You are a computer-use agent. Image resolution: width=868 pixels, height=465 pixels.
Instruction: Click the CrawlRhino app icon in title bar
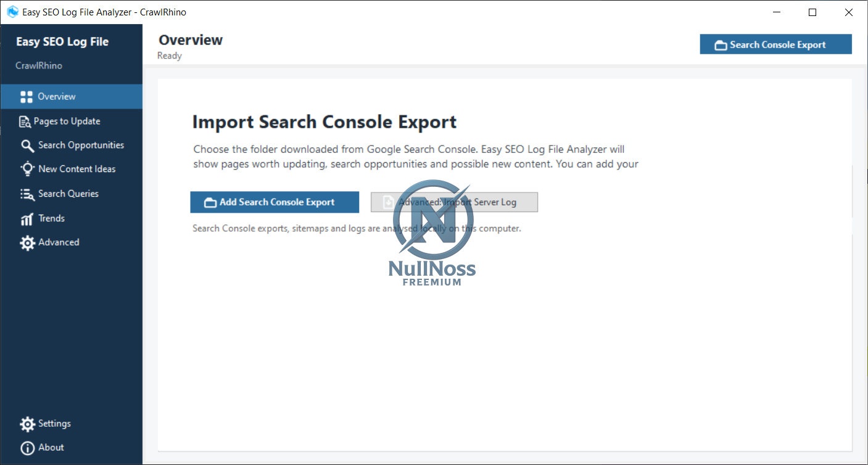[x=12, y=12]
